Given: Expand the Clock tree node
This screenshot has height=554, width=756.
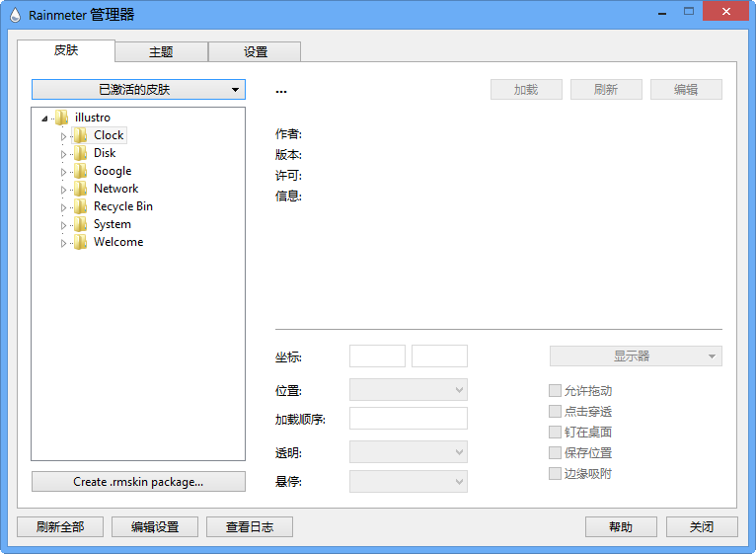Looking at the screenshot, I should [63, 136].
